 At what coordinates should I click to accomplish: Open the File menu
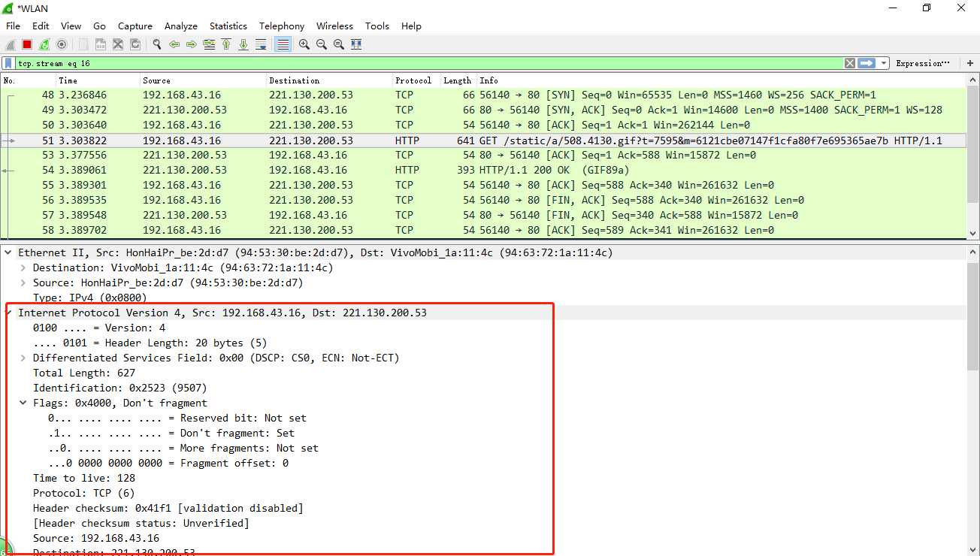(x=13, y=26)
